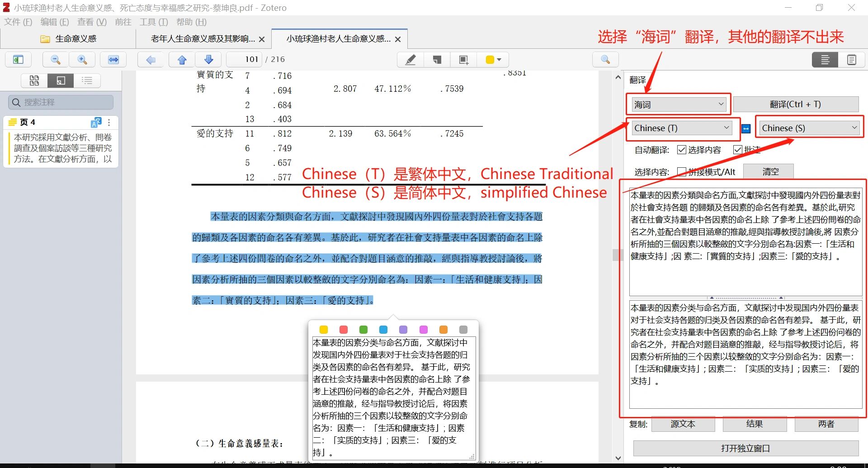Show the item pane view
The height and width of the screenshot is (468, 868).
[x=825, y=60]
